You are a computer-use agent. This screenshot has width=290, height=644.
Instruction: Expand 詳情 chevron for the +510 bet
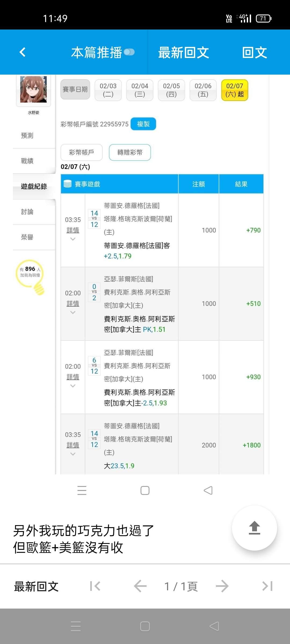73,312
